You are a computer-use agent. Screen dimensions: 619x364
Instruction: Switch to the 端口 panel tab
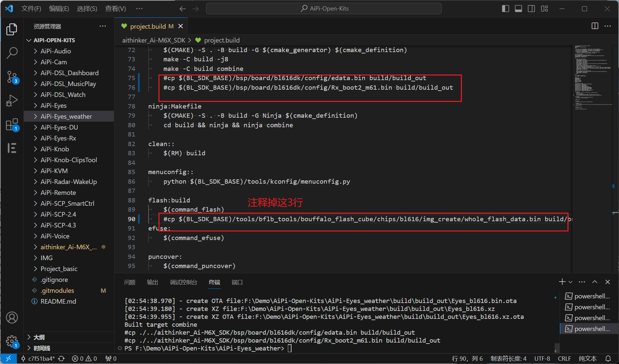point(237,282)
